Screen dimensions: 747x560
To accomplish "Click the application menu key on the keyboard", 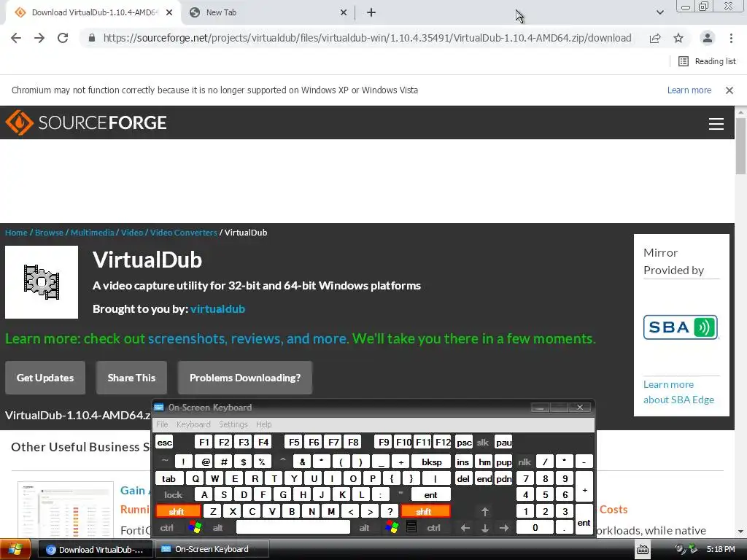I will click(411, 527).
